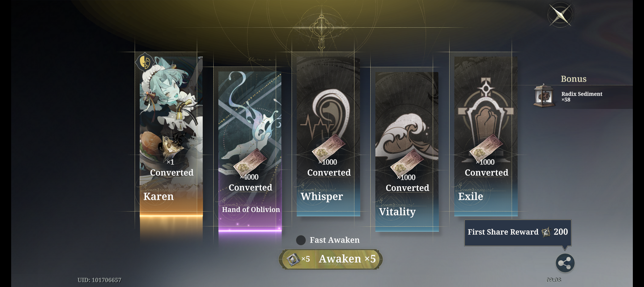This screenshot has width=644, height=287.
Task: Tap the awaken currency icon ×5
Action: point(293,259)
